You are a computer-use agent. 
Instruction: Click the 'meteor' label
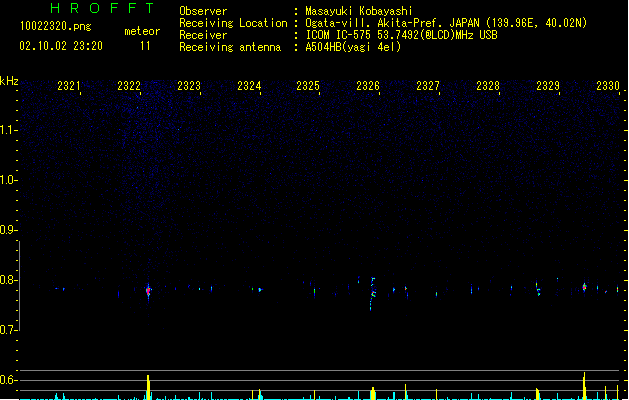pos(142,31)
